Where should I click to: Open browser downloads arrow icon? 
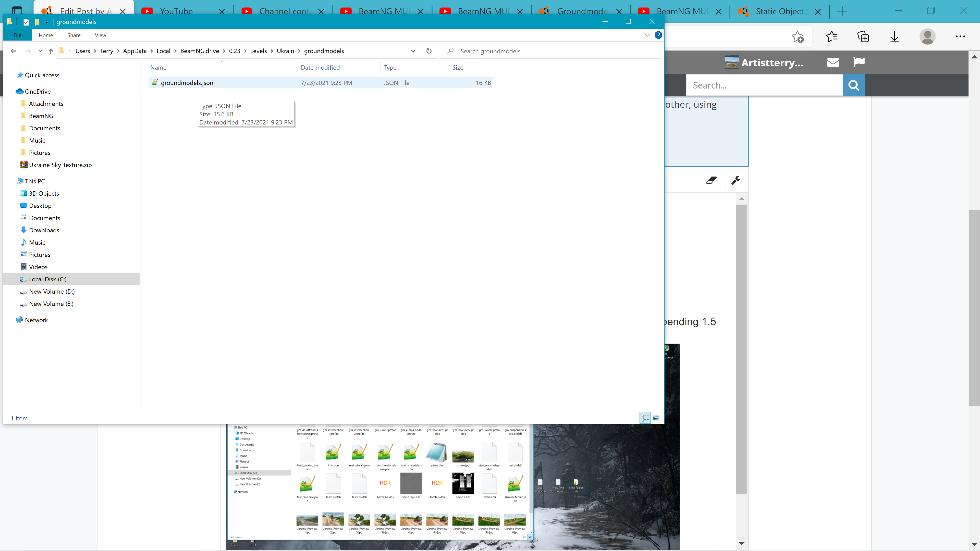coord(895,37)
